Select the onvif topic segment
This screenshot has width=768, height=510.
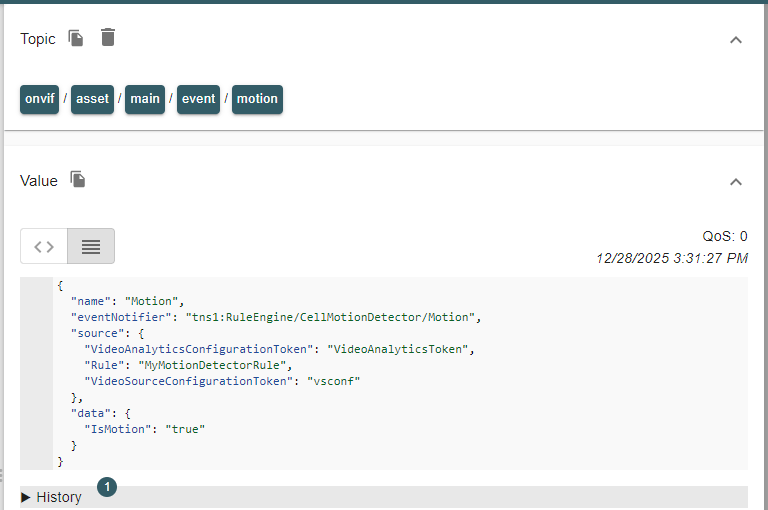40,99
